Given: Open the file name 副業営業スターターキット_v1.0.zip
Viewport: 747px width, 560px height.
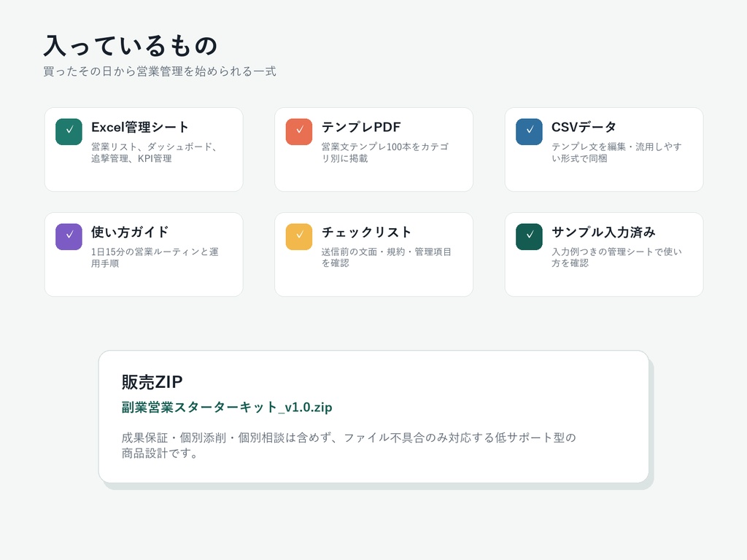Looking at the screenshot, I should [227, 407].
